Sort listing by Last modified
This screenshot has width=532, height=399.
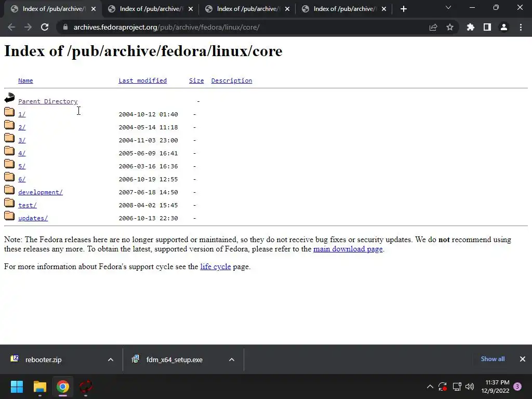pyautogui.click(x=142, y=81)
